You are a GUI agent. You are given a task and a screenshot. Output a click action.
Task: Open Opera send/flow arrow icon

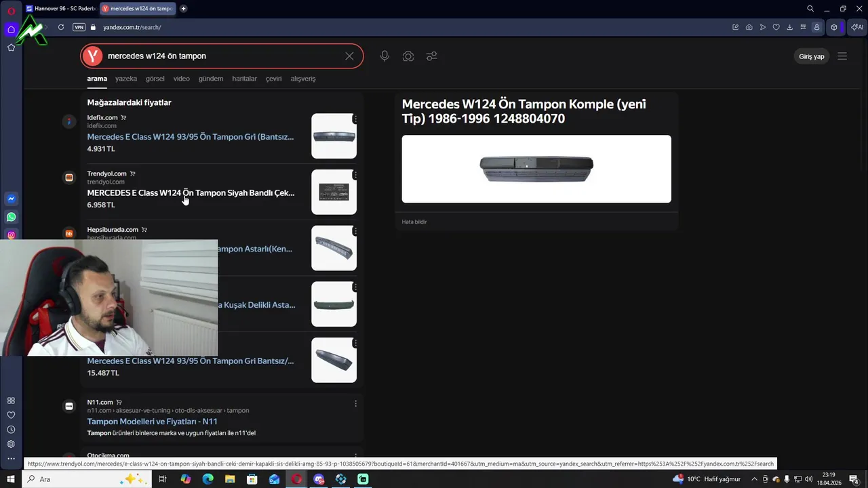coord(763,27)
